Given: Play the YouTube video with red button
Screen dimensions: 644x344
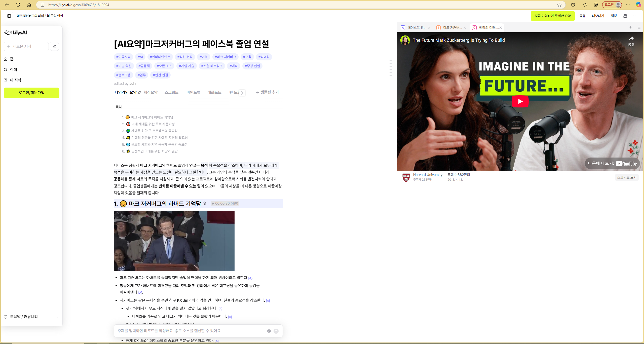Looking at the screenshot, I should tap(520, 101).
